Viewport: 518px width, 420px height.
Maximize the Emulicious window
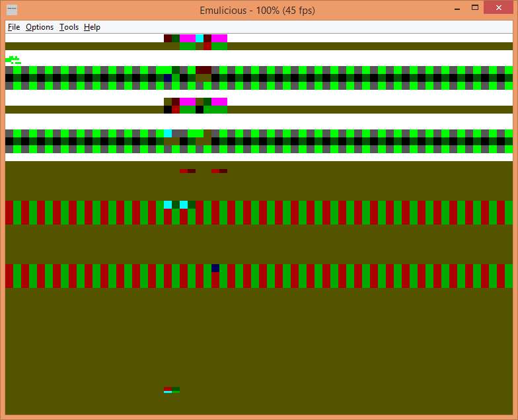(475, 8)
